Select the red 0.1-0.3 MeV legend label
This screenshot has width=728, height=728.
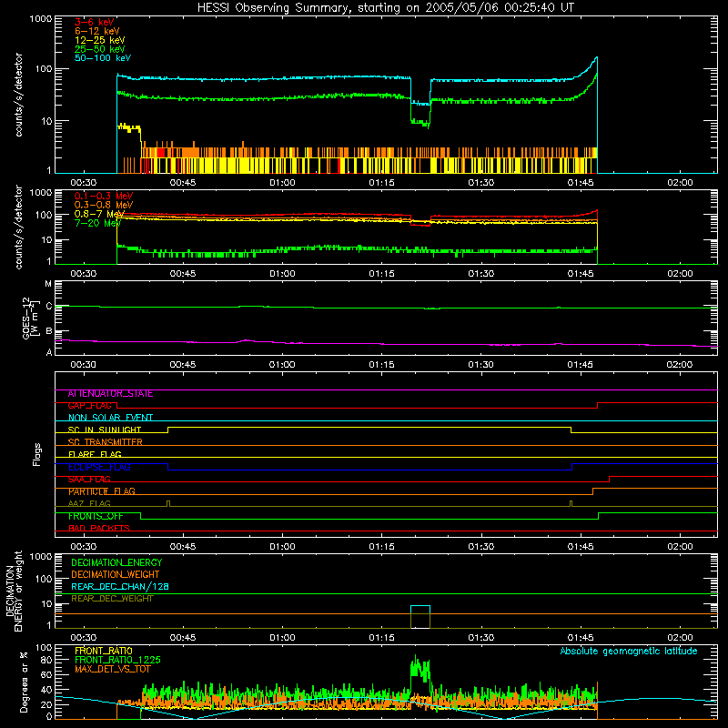click(104, 196)
